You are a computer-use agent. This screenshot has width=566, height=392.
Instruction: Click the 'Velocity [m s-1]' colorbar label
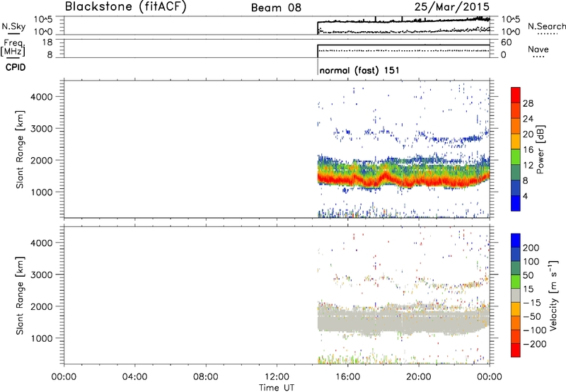coord(553,295)
